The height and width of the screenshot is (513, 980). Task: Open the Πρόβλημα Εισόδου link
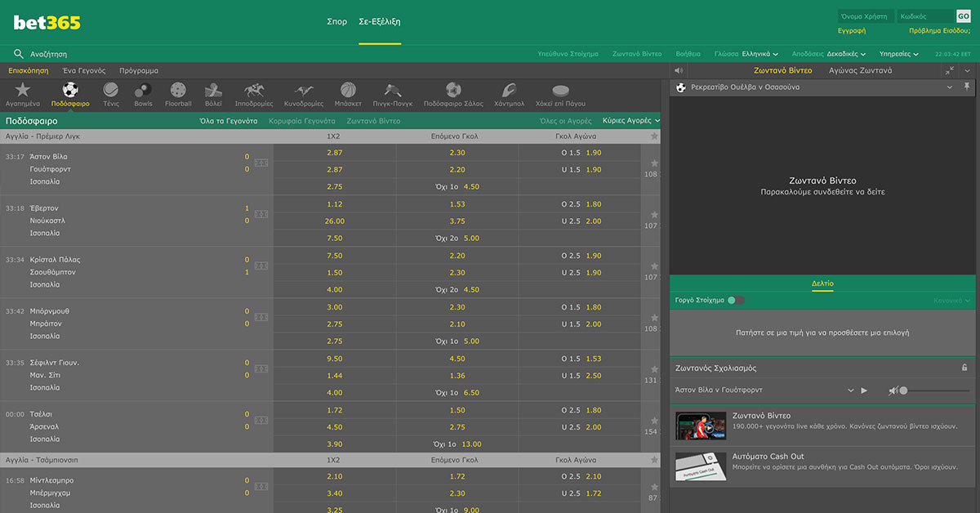coord(939,31)
